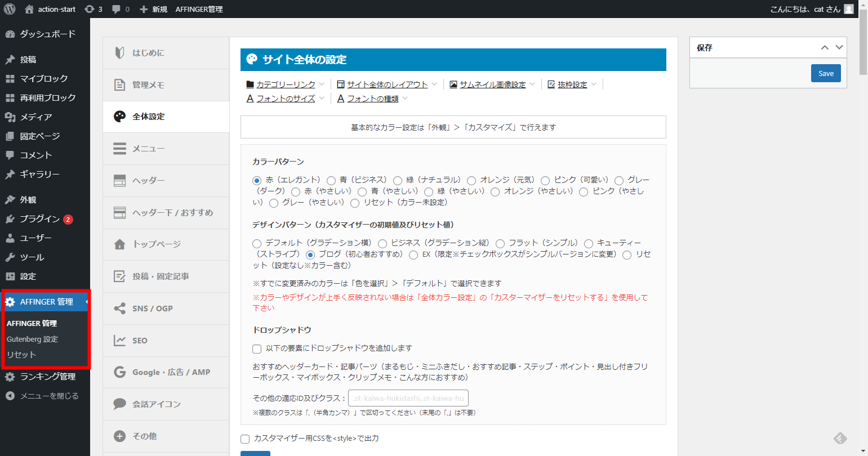
Task: Select the 管理メモ tab
Action: coord(166,85)
